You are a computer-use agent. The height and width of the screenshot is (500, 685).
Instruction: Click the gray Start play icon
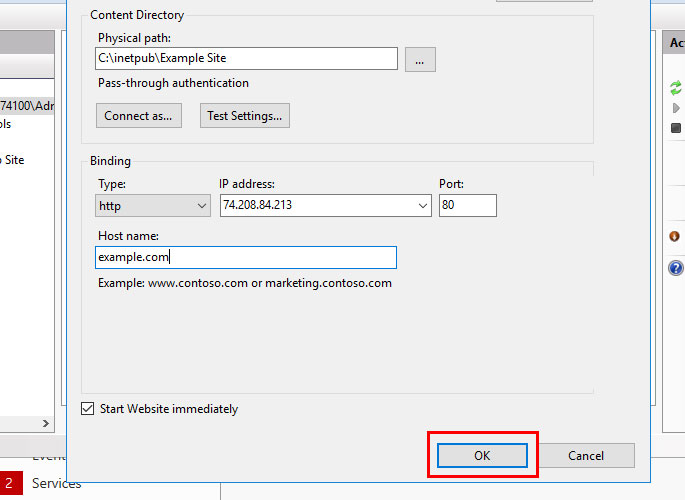tap(677, 107)
